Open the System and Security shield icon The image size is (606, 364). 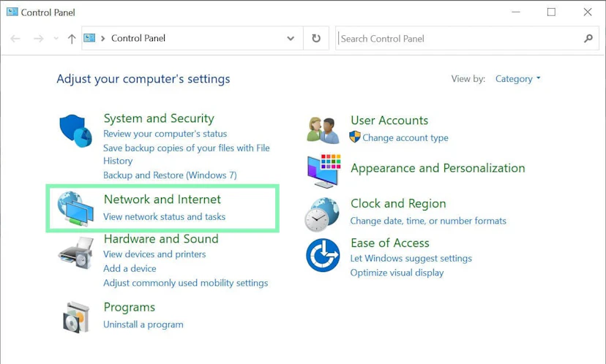click(76, 131)
